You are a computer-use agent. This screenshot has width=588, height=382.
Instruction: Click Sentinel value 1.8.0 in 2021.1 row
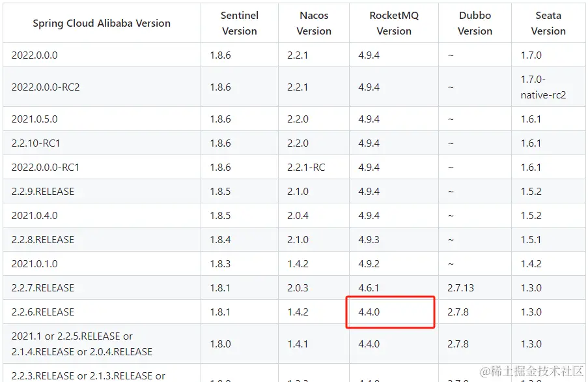coord(220,344)
